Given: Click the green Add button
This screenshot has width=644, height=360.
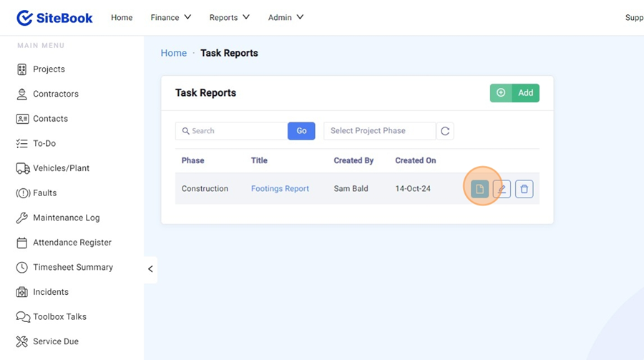Looking at the screenshot, I should coord(514,93).
